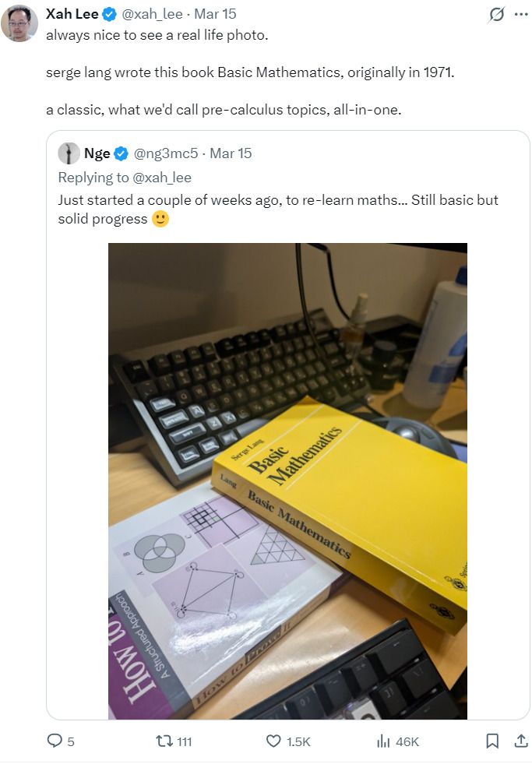This screenshot has height=764, width=532.
Task: Open the Grok actions icon
Action: [x=495, y=15]
